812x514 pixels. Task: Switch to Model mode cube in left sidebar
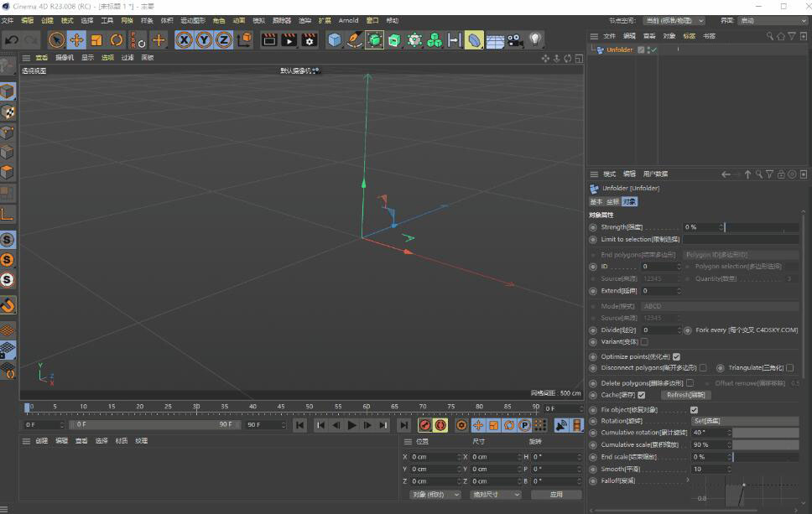click(8, 91)
